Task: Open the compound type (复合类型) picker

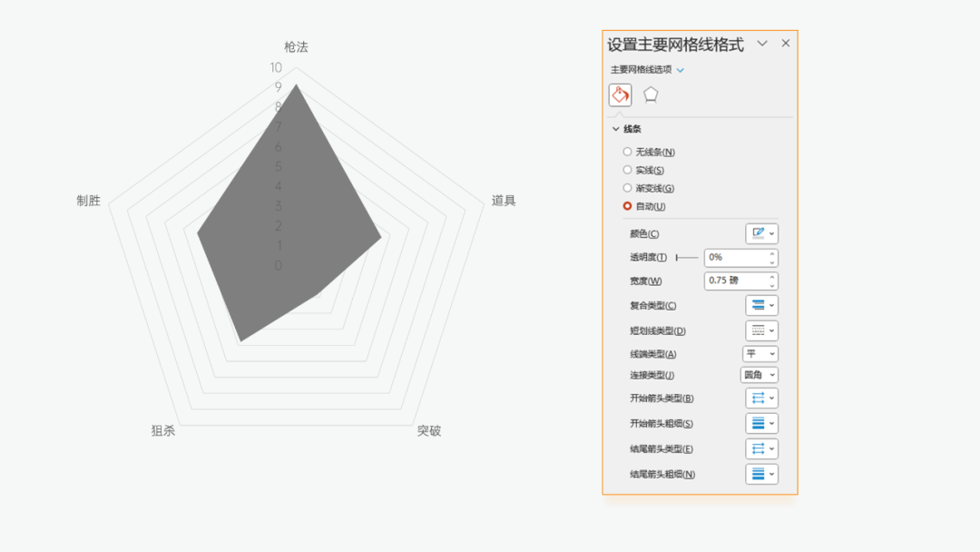Action: [x=761, y=306]
